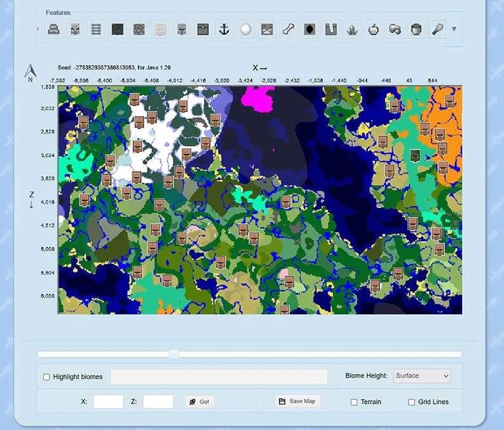This screenshot has width=504, height=430.
Task: Toggle the fossil bone feature icon
Action: [x=289, y=29]
